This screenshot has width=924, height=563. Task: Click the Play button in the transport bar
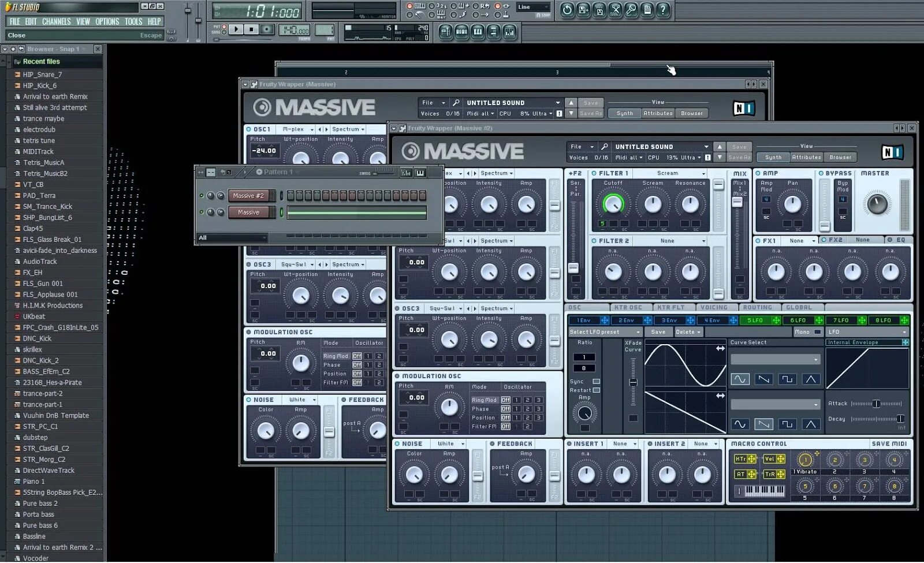pyautogui.click(x=236, y=29)
